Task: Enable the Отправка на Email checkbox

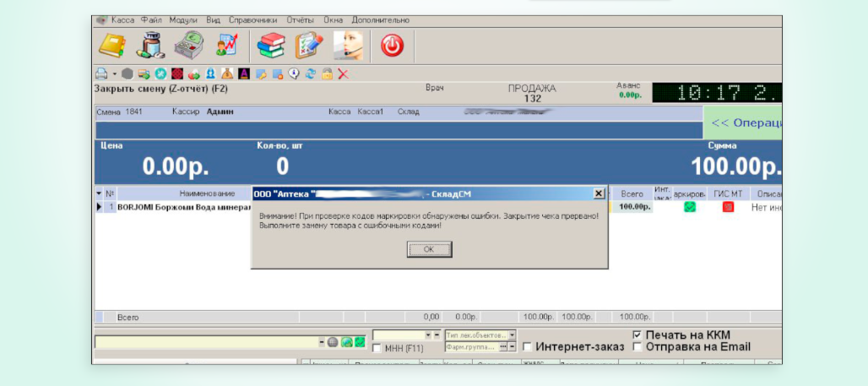Action: 637,346
